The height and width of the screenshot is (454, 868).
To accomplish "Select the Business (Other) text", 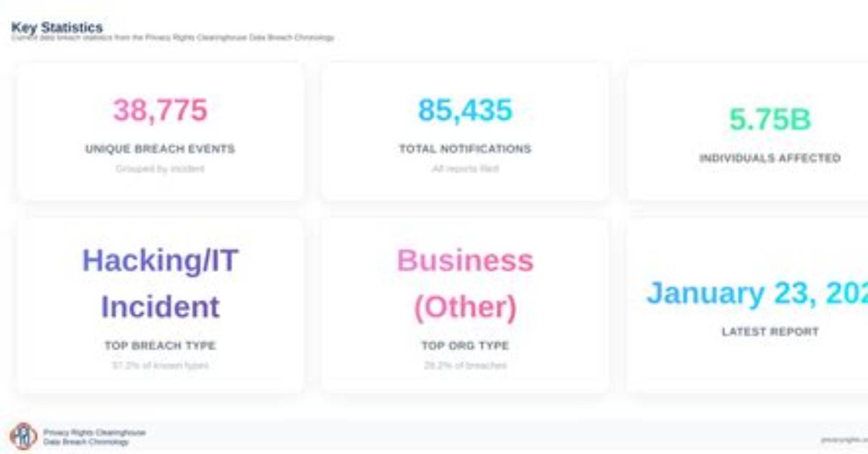I will (x=465, y=283).
